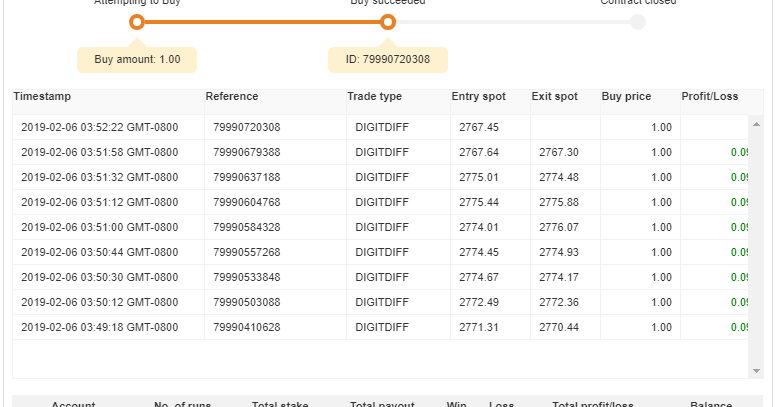Select reference 79990410628 cell
Screen dimensions: 776x407
click(x=276, y=327)
